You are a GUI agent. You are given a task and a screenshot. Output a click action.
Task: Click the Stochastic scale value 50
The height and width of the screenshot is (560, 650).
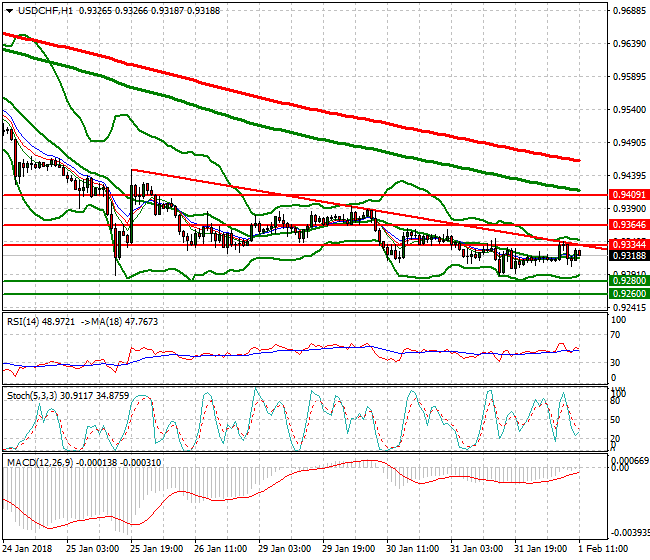click(x=616, y=419)
